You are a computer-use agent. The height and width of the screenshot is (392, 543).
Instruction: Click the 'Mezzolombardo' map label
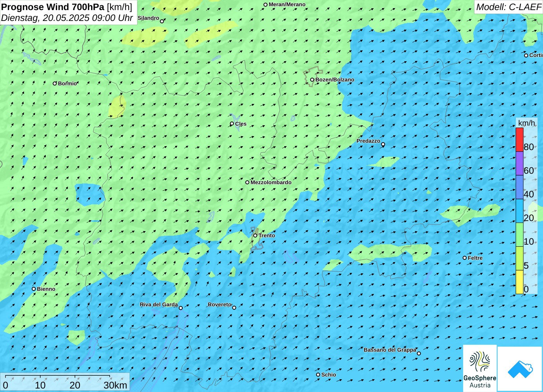click(x=271, y=182)
